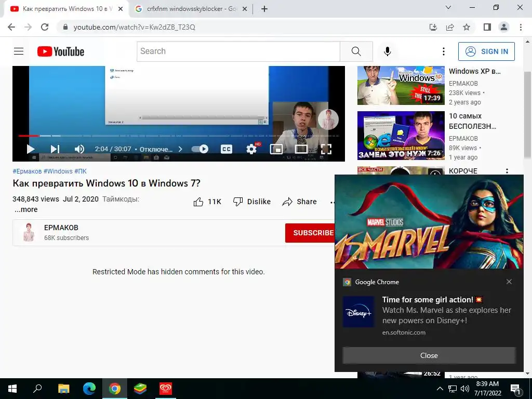Viewport: 532px width, 399px height.
Task: Seek on the video progress bar
Action: coord(179,136)
